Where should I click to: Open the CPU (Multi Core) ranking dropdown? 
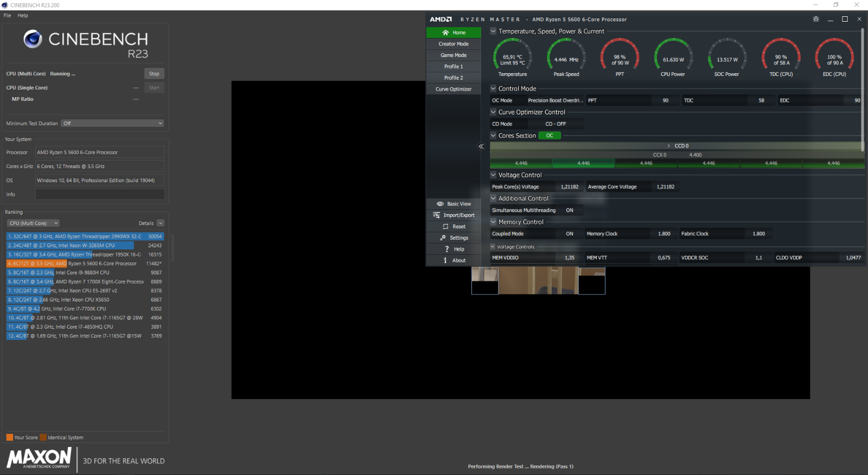[34, 223]
